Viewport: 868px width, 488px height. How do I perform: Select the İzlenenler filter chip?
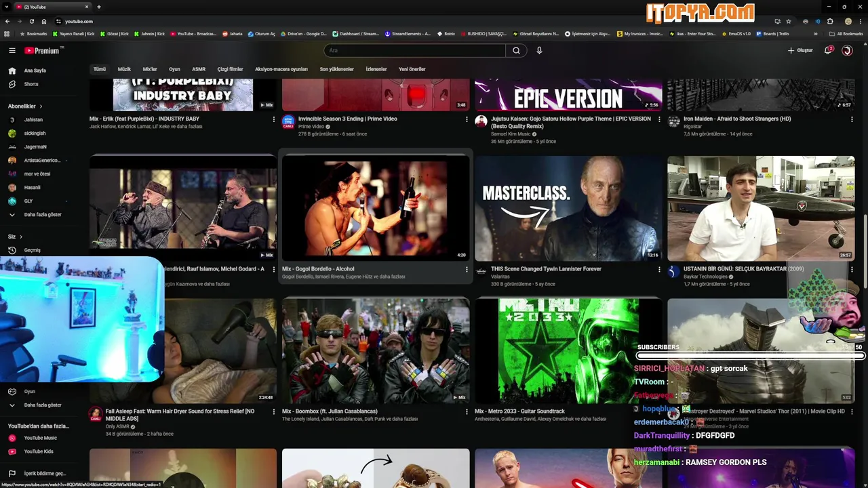[x=376, y=69]
